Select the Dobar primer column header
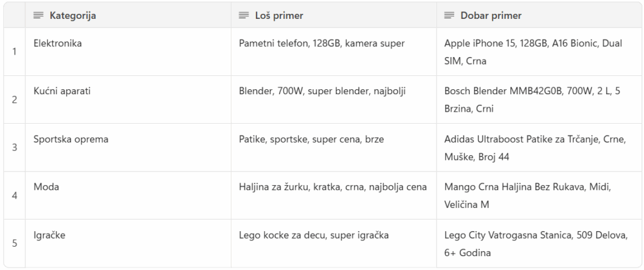The width and height of the screenshot is (644, 270). pos(539,16)
